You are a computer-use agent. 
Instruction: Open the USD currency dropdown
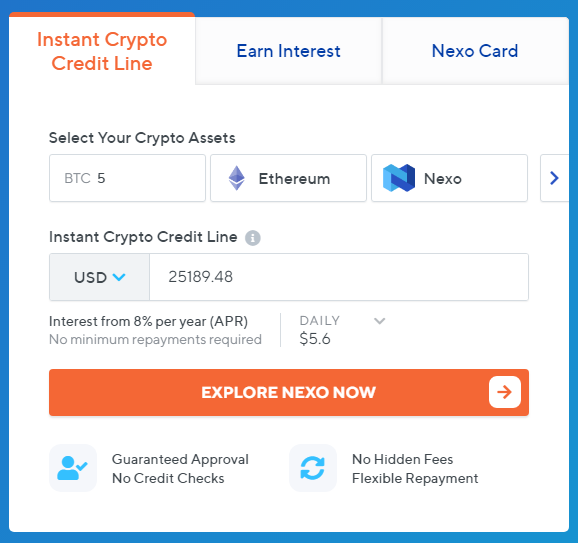[x=100, y=277]
